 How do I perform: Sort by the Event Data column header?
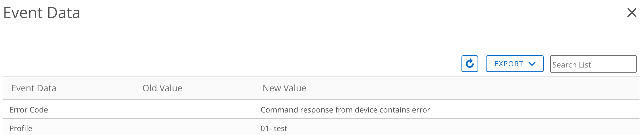coord(34,88)
